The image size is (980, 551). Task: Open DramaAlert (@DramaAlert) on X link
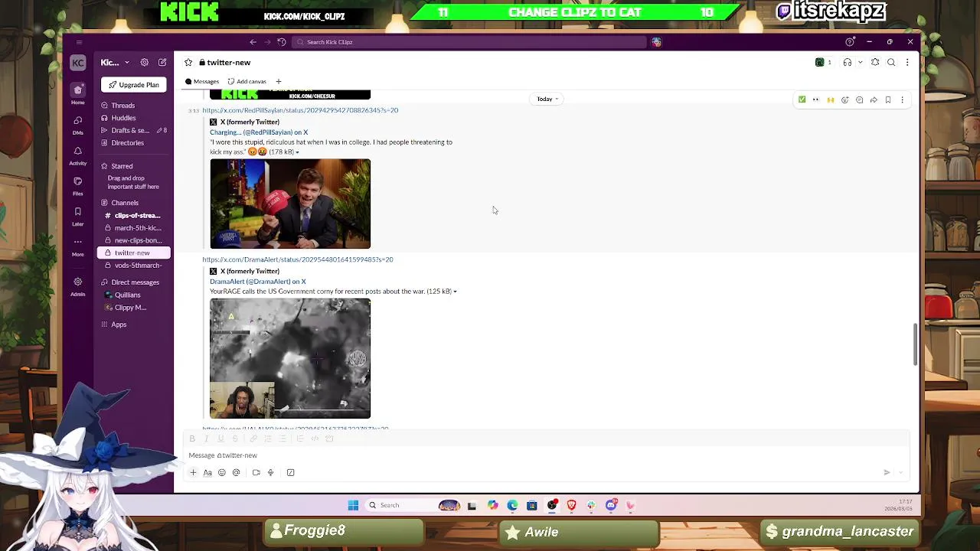pos(258,282)
